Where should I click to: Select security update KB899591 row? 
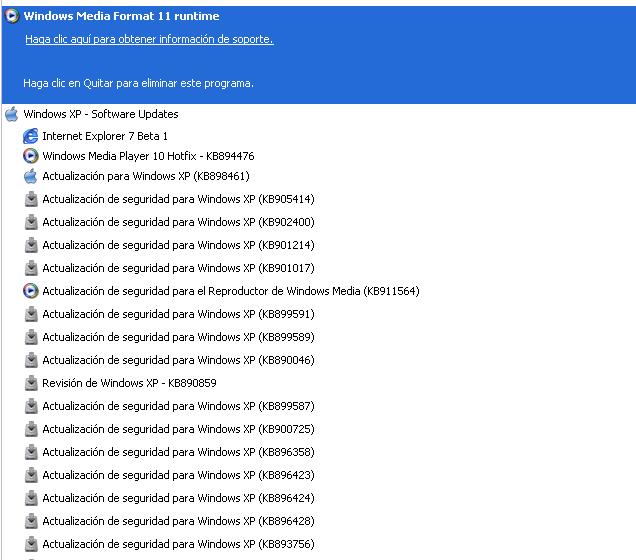coord(178,314)
